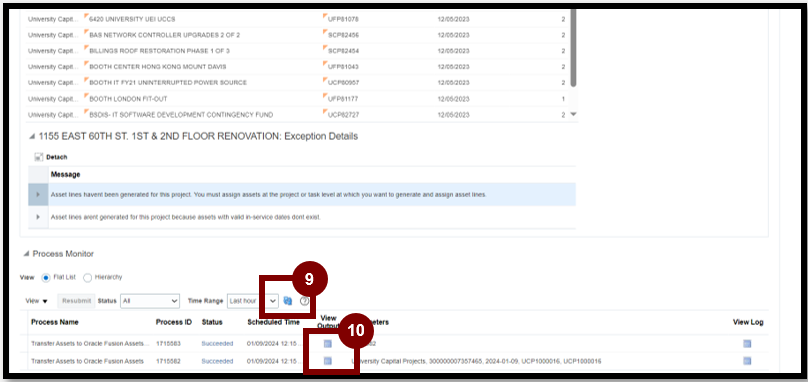Select row BOOTH CENTER HONG KONG MOUNT DAVIS

click(301, 67)
